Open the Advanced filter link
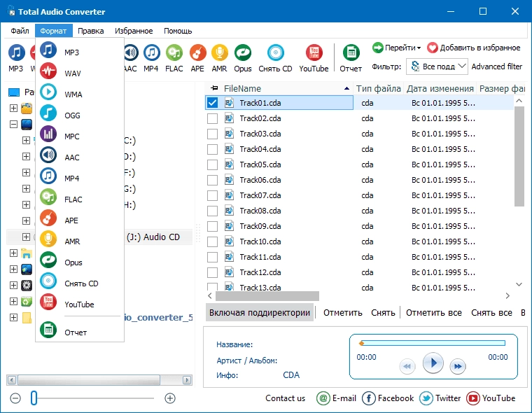This screenshot has width=532, height=413. (x=497, y=66)
